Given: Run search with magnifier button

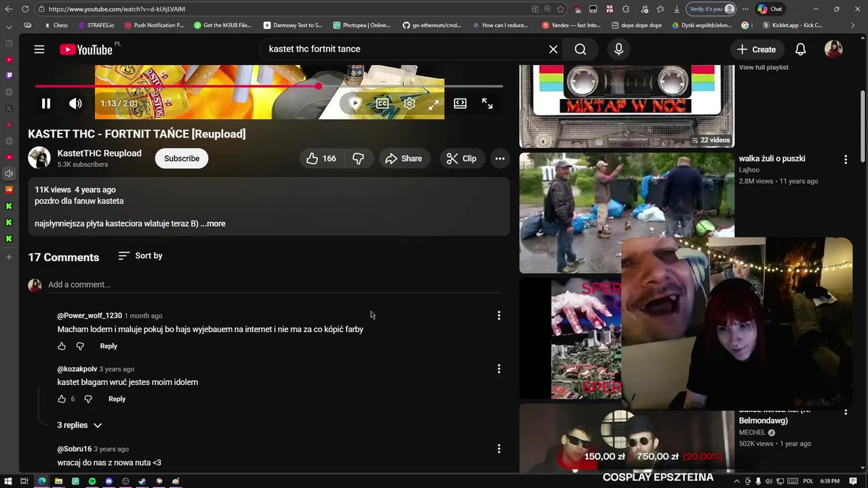Looking at the screenshot, I should tap(580, 49).
